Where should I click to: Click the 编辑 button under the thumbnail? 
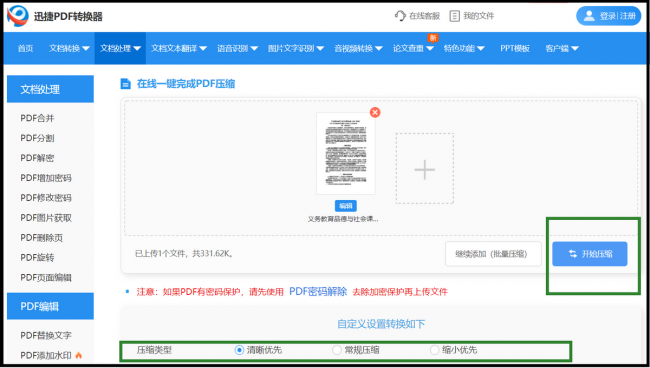346,206
